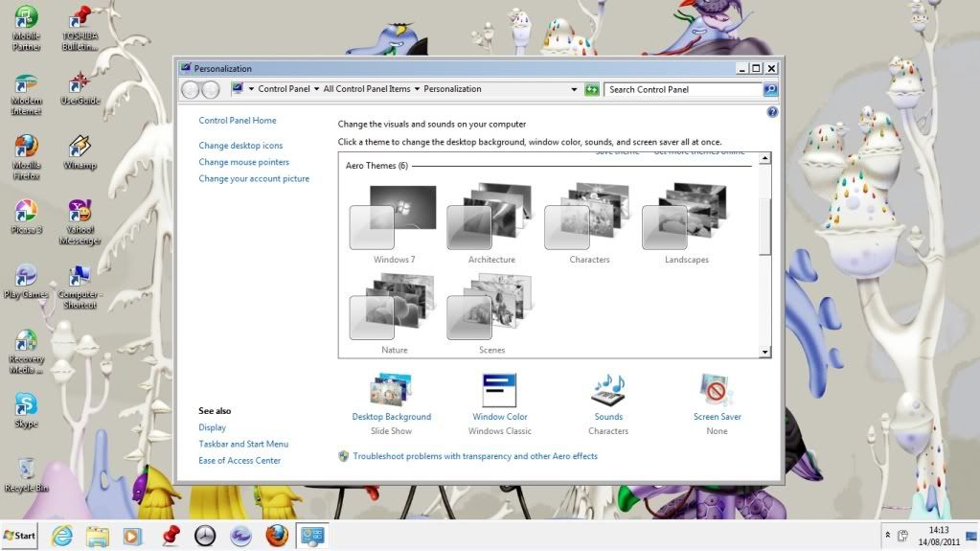Screen dimensions: 980x551
Task: Click the Action Center tray icon
Action: 903,536
